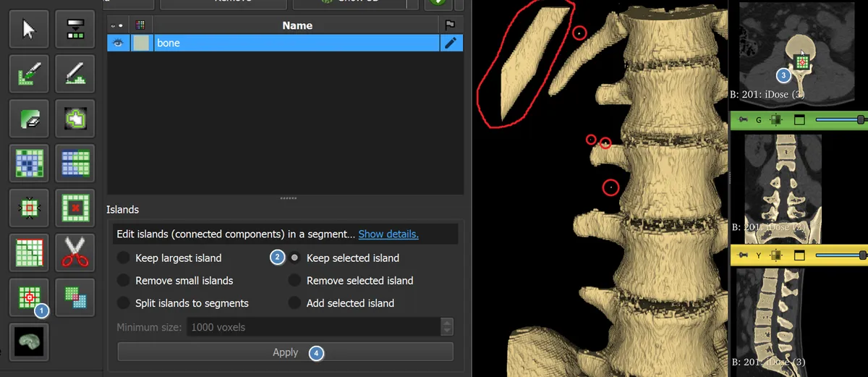Click the Name column header

(297, 25)
